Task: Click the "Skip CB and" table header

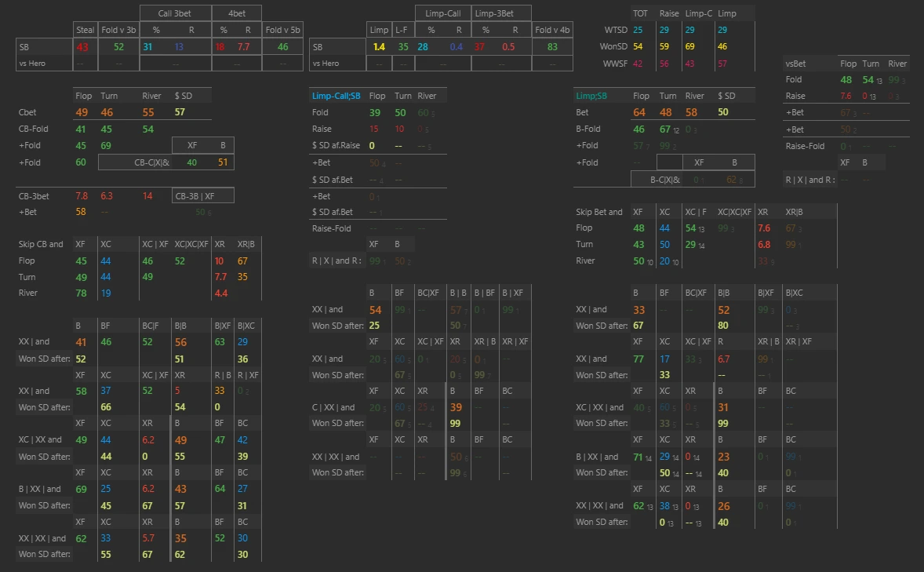Action: click(41, 243)
